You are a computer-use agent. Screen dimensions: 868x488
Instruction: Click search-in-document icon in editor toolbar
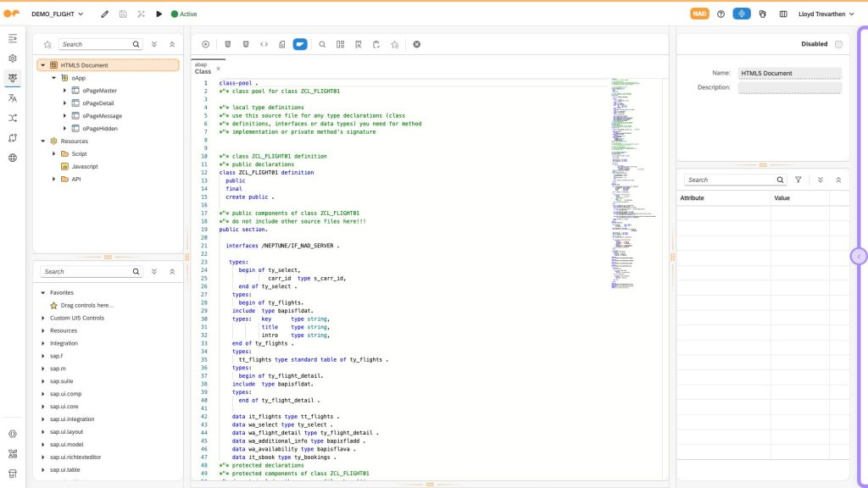click(359, 44)
